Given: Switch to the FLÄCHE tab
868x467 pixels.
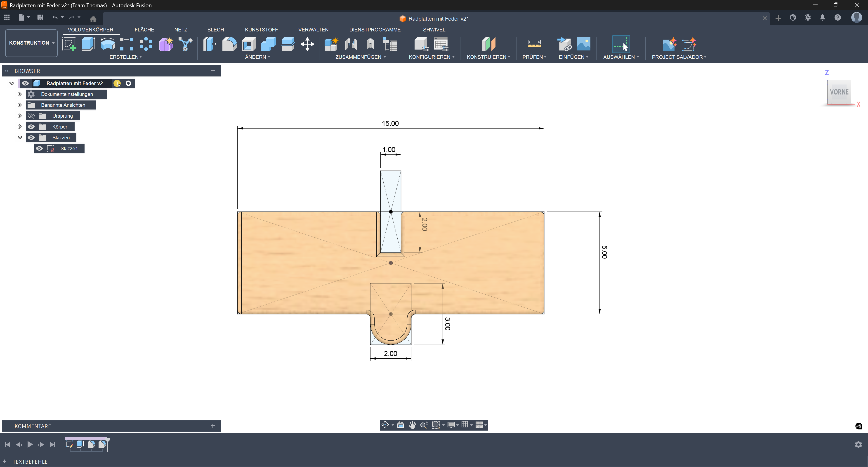Looking at the screenshot, I should [x=144, y=30].
